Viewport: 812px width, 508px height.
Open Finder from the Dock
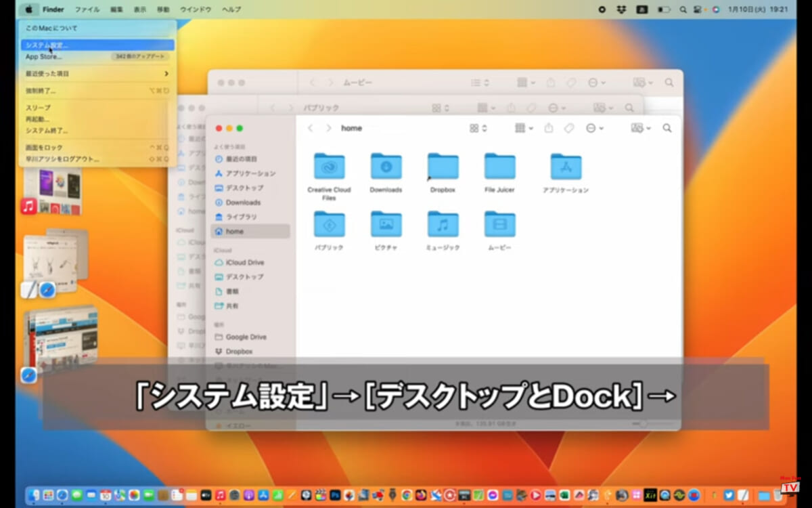35,495
